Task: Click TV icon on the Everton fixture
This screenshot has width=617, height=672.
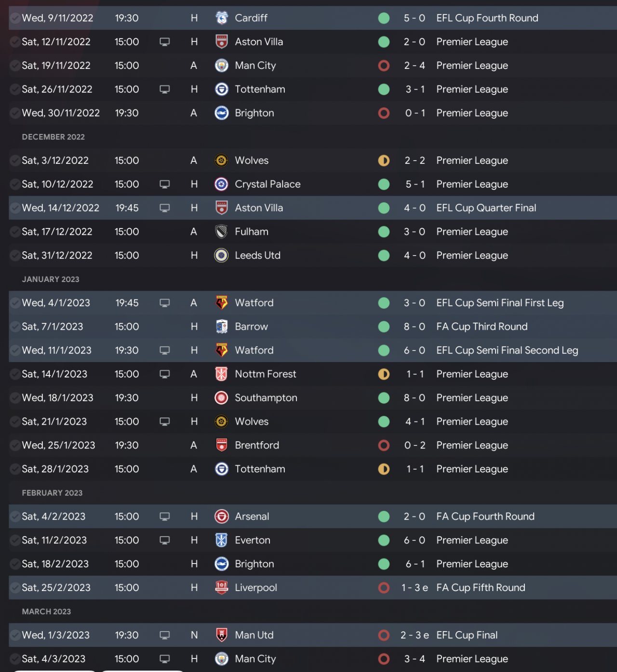Action: (x=164, y=540)
